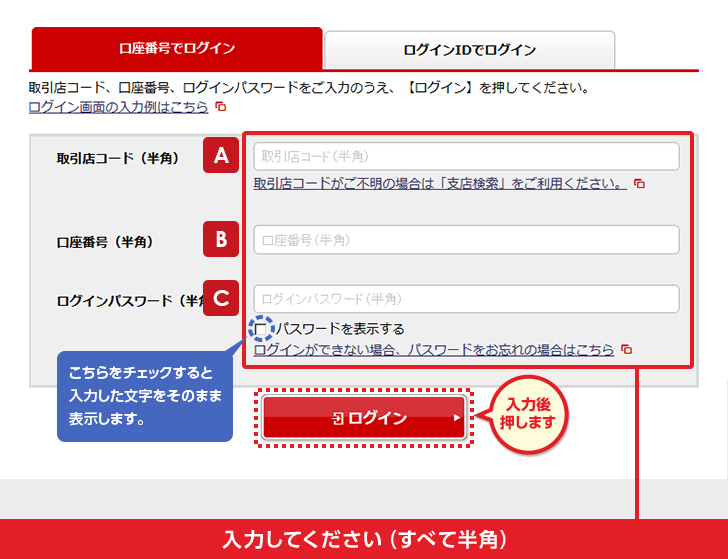This screenshot has width=728, height=559.
Task: Click the 取引店コード（半角） label
Action: click(x=117, y=158)
